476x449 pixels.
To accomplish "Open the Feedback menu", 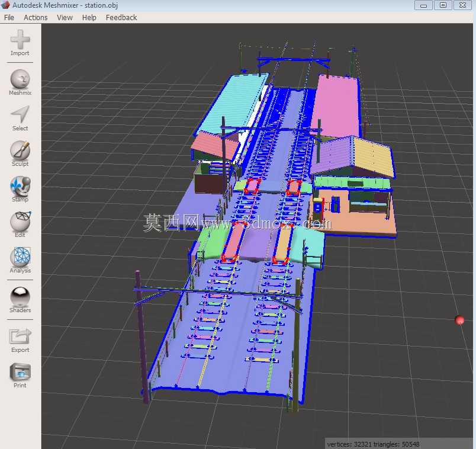I will click(x=121, y=18).
